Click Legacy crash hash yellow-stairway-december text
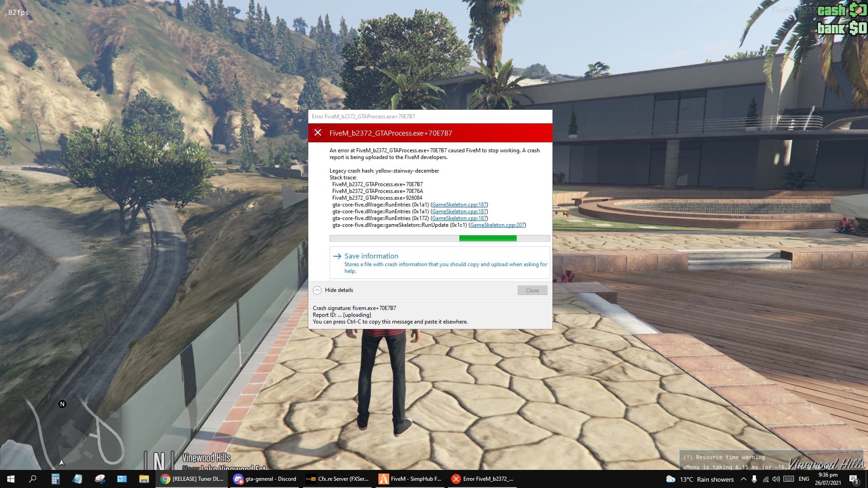The width and height of the screenshot is (868, 488). coord(384,171)
